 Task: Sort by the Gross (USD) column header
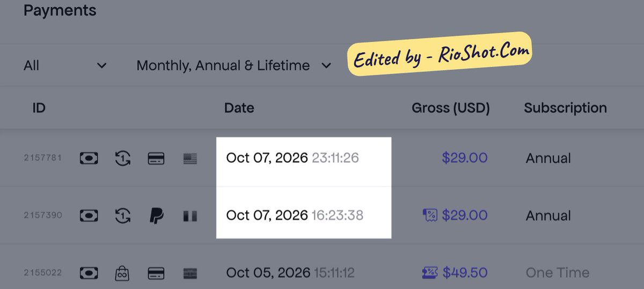tap(451, 108)
